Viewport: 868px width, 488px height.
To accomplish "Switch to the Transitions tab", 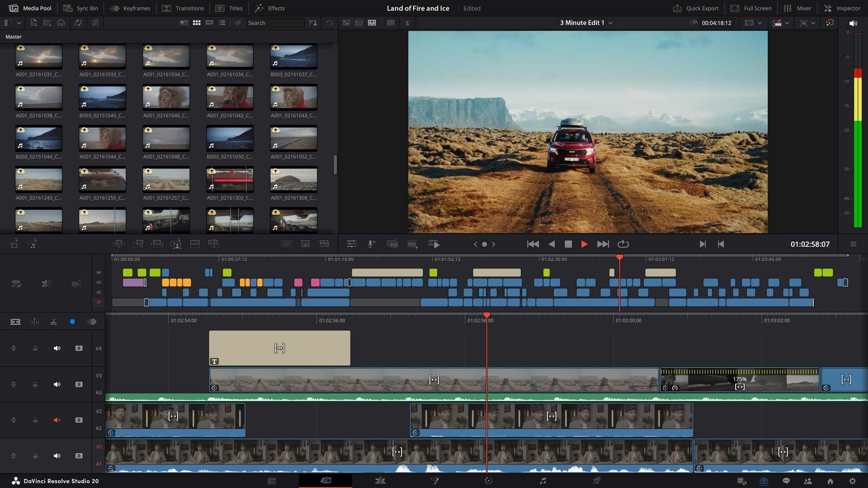I will pyautogui.click(x=183, y=8).
